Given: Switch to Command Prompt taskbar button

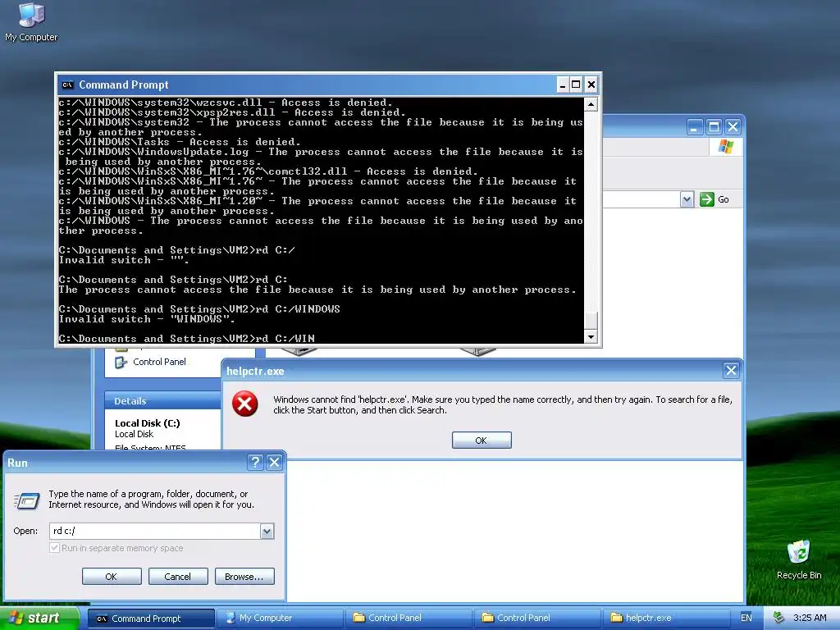Looking at the screenshot, I should 151,619.
